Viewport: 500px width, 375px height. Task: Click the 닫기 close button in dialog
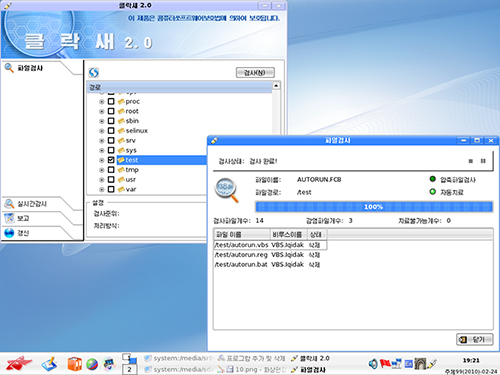coord(475,340)
